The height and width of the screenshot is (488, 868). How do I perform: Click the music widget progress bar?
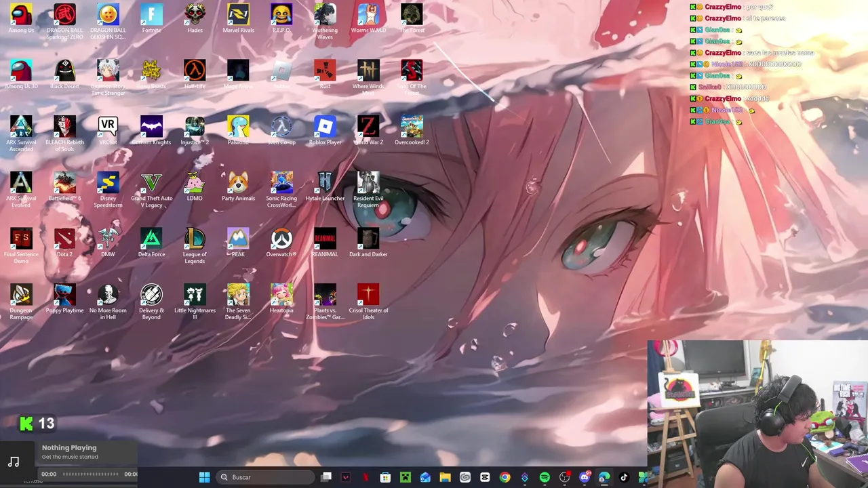click(x=90, y=474)
